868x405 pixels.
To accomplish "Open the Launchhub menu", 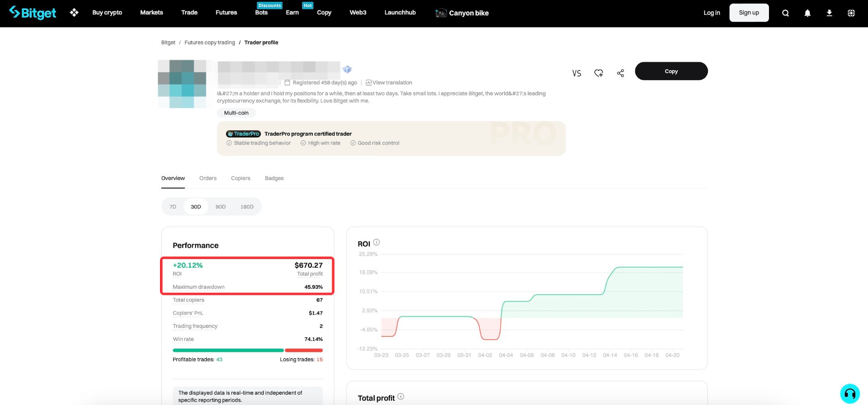I will (x=400, y=13).
